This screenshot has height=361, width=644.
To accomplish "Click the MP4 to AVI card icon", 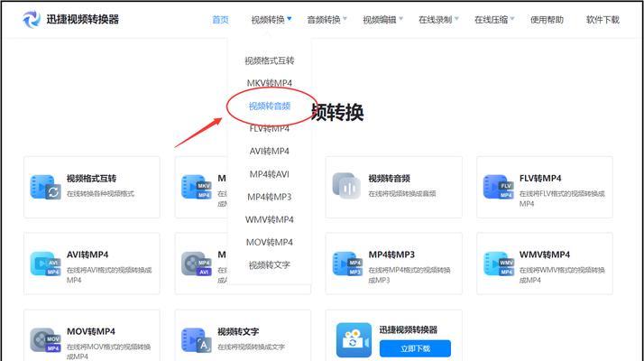I will (197, 264).
